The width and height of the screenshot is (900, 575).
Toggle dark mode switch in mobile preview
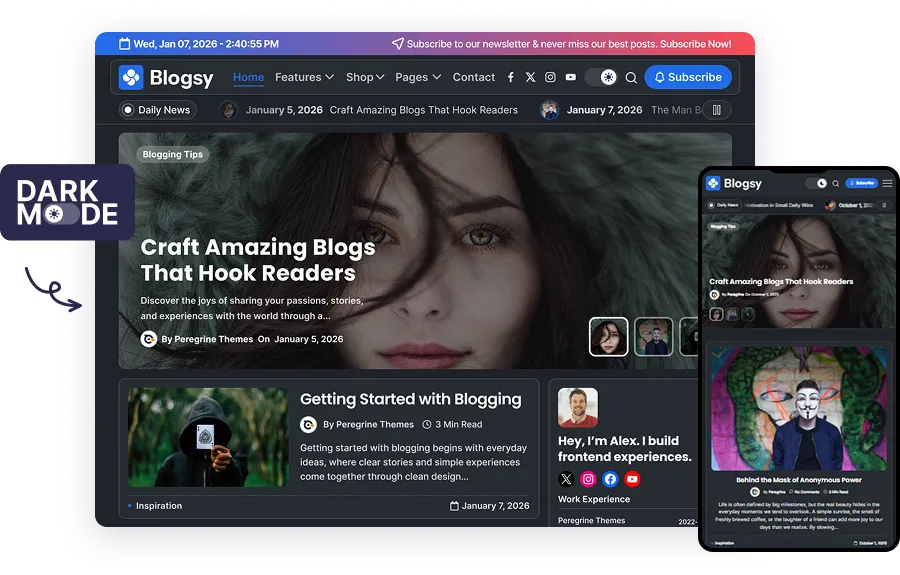coord(817,183)
